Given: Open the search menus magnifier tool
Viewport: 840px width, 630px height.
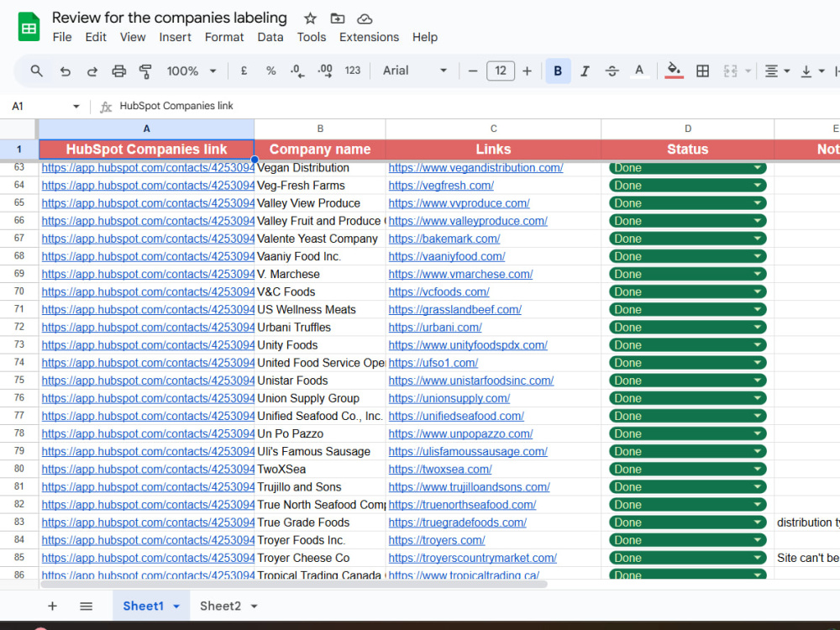Looking at the screenshot, I should tap(36, 71).
